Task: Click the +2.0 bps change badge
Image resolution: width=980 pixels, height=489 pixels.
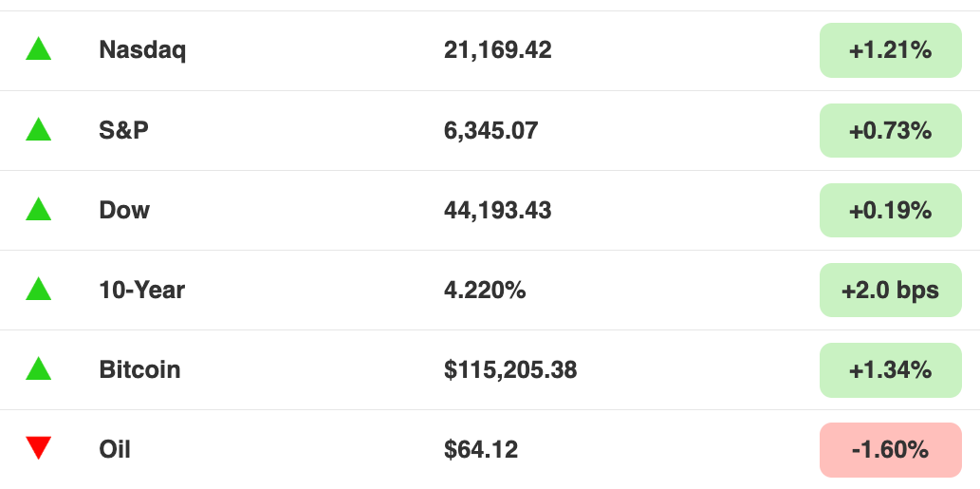Action: pyautogui.click(x=890, y=291)
